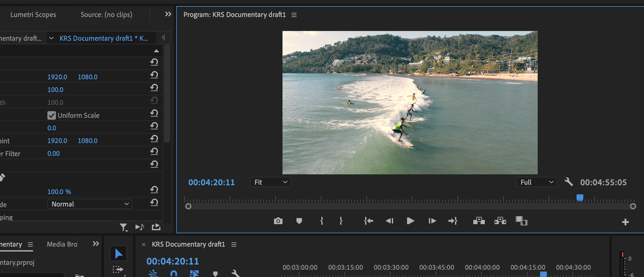This screenshot has height=277, width=644.
Task: Click the Program monitor playhead marker
Action: [x=580, y=198]
